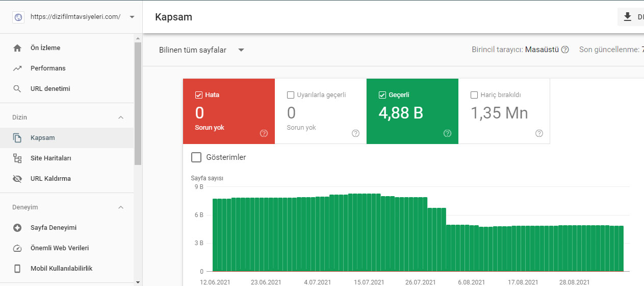Uncheck the Hata checkbox

click(199, 95)
